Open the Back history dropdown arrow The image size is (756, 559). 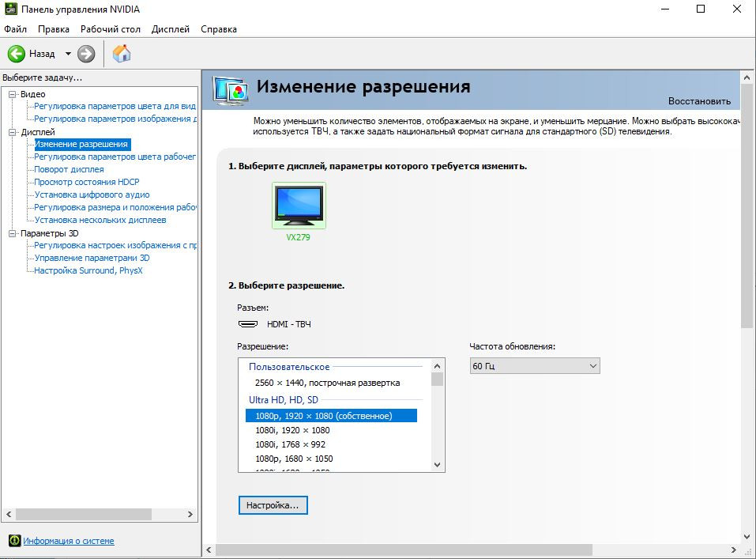(68, 54)
